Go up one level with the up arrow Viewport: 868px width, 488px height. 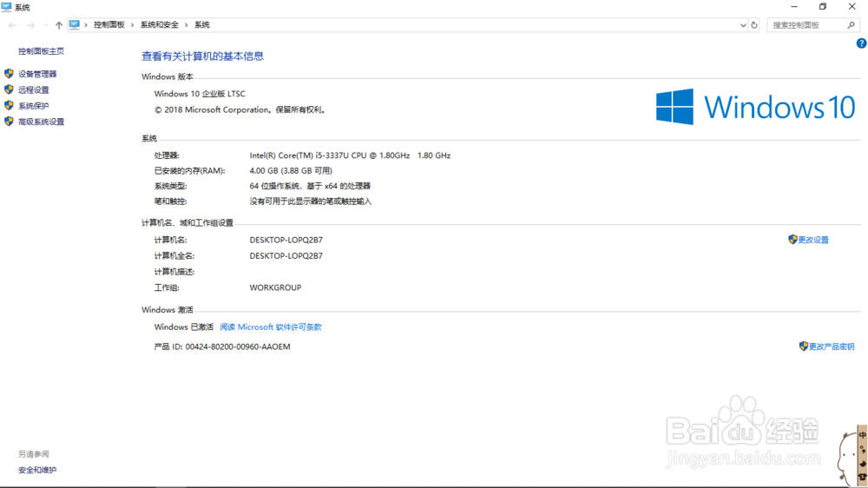pos(59,25)
